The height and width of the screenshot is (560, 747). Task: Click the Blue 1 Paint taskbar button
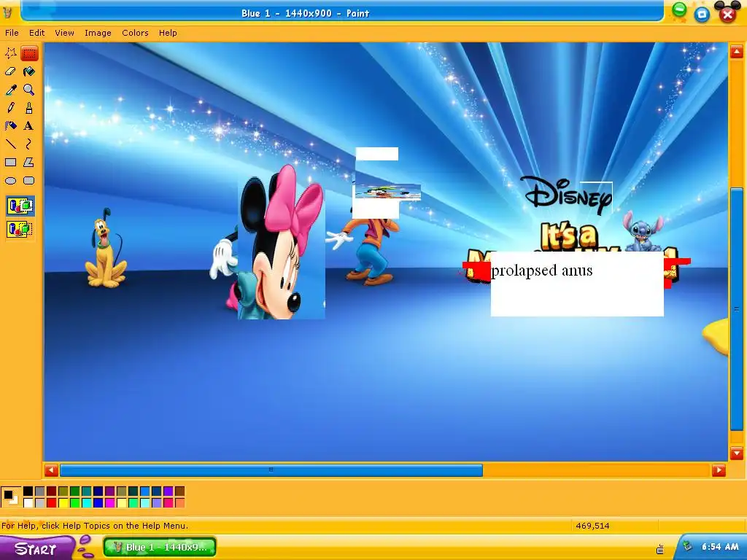pos(160,547)
